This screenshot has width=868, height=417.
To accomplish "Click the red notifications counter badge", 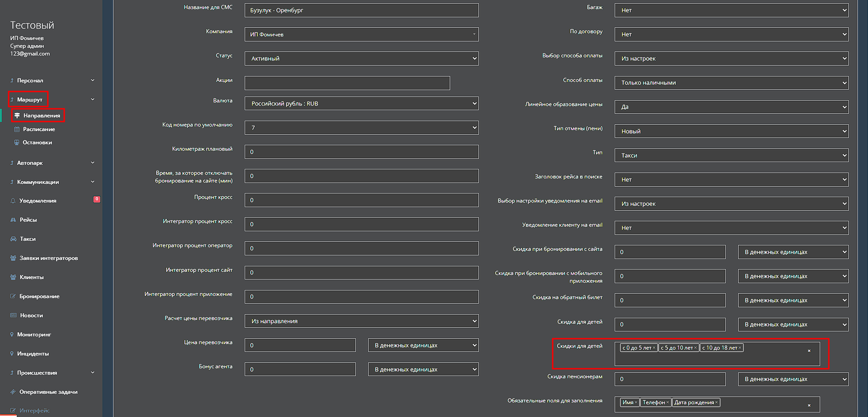I will click(x=97, y=199).
